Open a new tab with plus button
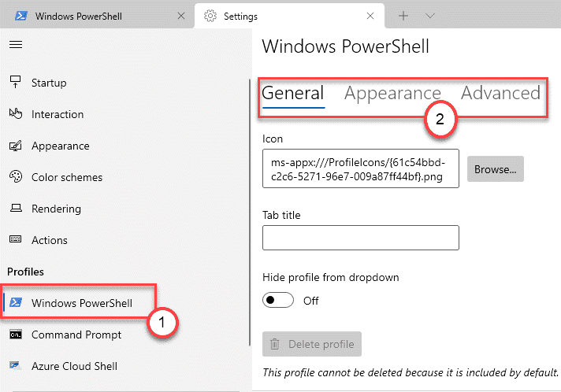Viewport: 561px width, 392px height. pos(403,16)
